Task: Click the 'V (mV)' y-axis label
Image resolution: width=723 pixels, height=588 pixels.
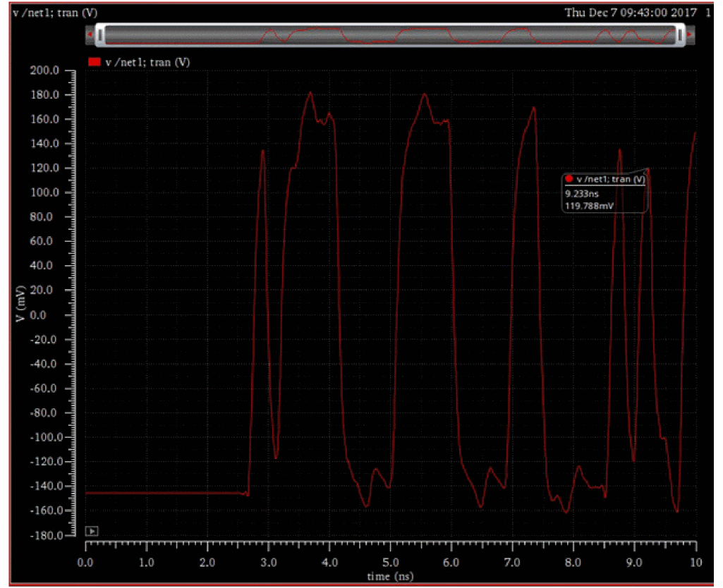Action: click(22, 304)
